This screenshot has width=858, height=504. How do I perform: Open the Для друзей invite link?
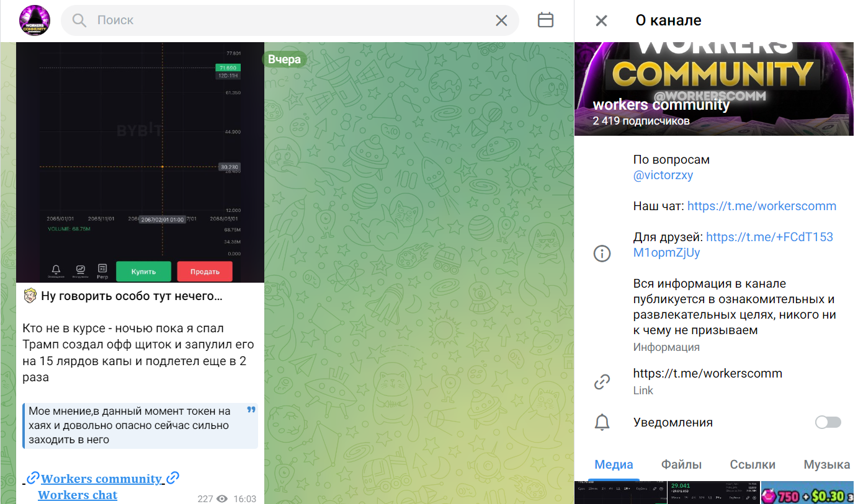pos(733,245)
